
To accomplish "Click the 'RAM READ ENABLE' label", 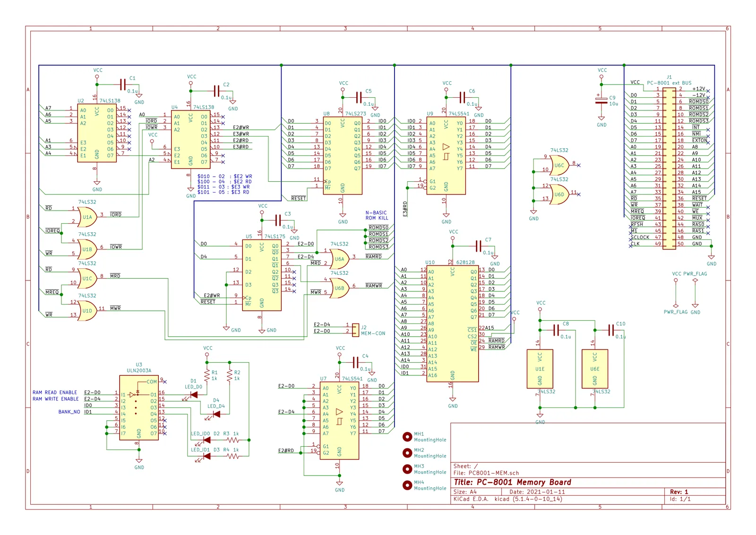I will pos(55,392).
